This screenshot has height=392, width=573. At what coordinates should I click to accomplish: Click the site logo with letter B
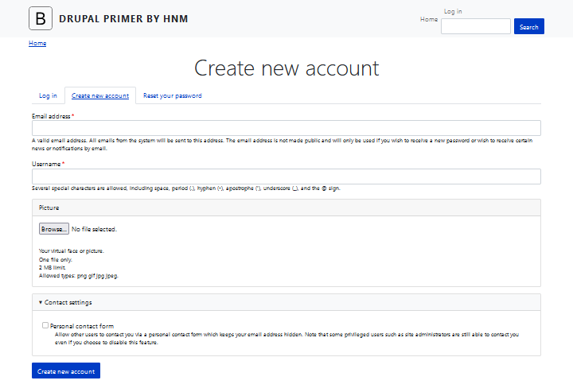[41, 18]
